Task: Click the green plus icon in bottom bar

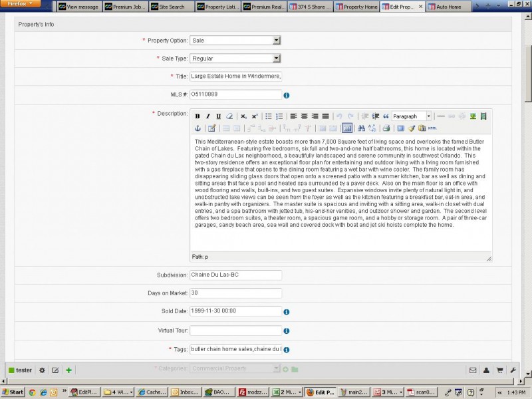Action: (69, 370)
